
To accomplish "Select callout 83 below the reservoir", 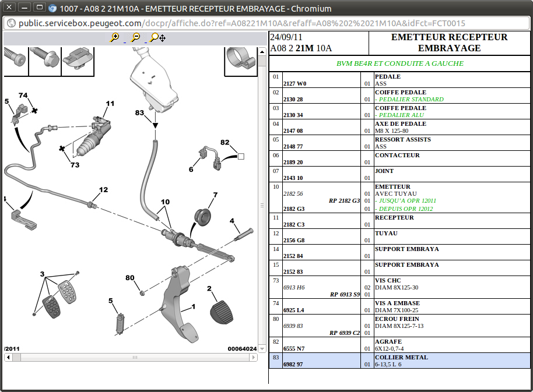I will pos(139,112).
